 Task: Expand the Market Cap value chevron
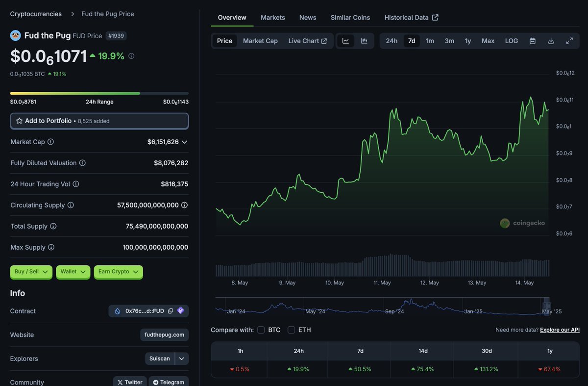[184, 142]
